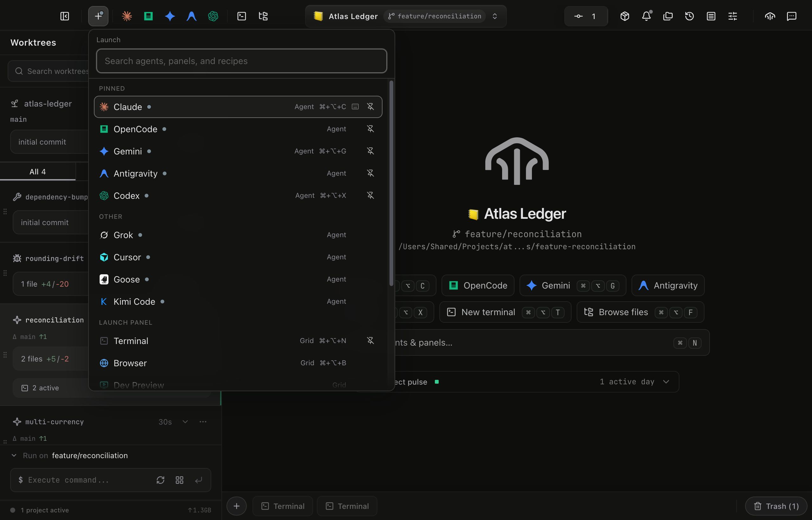Collapse the sidebar with the panel toggle icon
Image resolution: width=812 pixels, height=520 pixels.
[64, 16]
